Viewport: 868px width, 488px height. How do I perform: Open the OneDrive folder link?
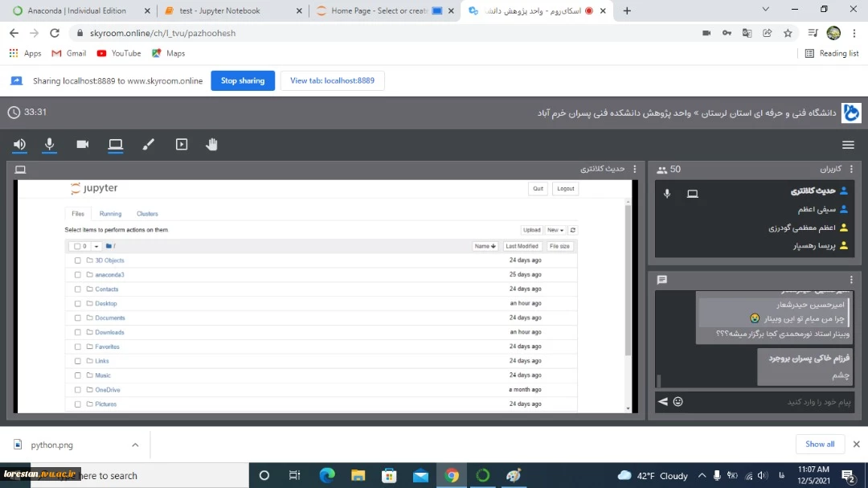coord(108,390)
